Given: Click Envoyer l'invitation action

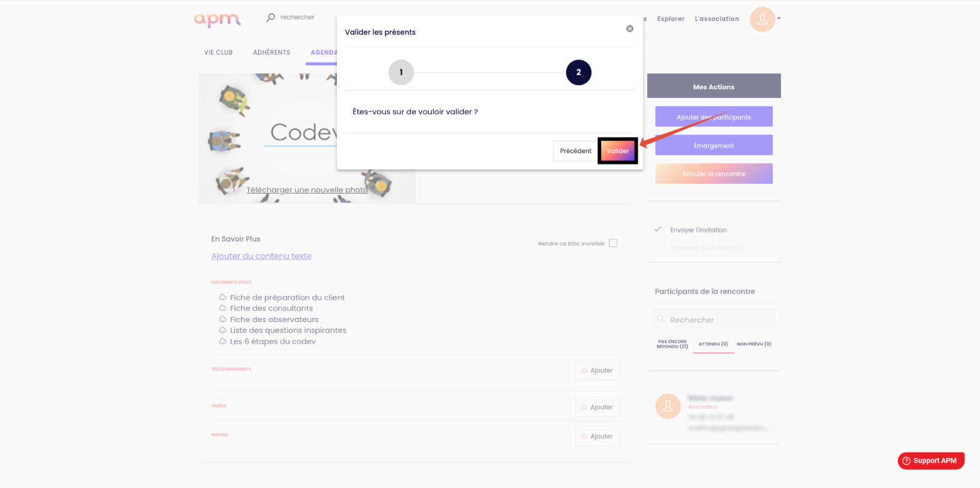Looking at the screenshot, I should 698,230.
